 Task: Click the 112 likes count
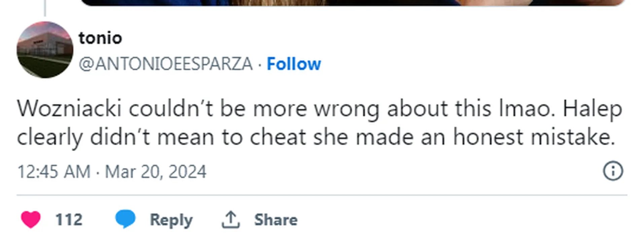(x=69, y=220)
